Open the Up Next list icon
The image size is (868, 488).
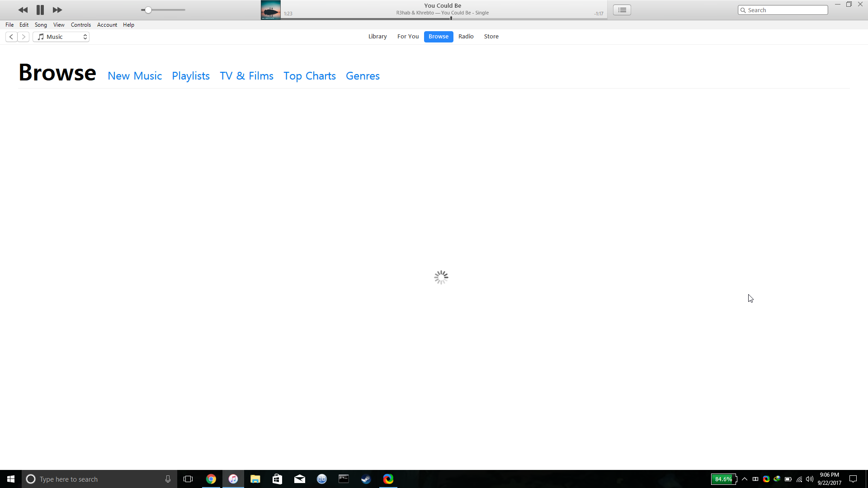point(622,10)
